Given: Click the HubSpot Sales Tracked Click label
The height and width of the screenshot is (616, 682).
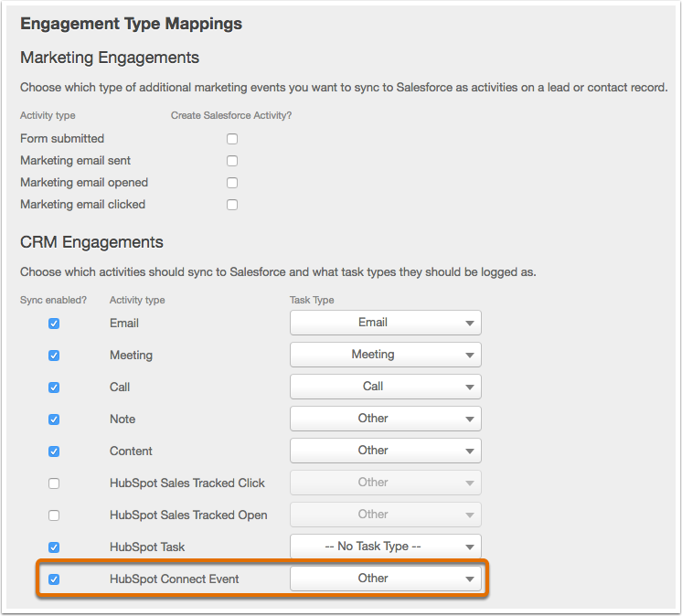Looking at the screenshot, I should 187,483.
